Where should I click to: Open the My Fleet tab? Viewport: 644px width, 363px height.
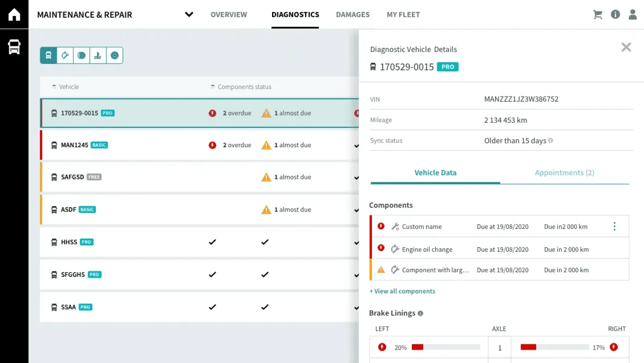(x=403, y=14)
